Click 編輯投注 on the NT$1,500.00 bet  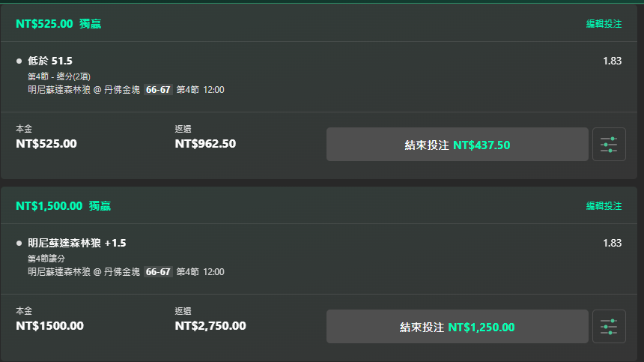pos(604,206)
